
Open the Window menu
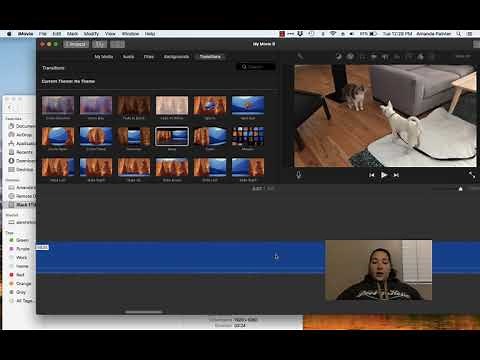click(x=130, y=34)
